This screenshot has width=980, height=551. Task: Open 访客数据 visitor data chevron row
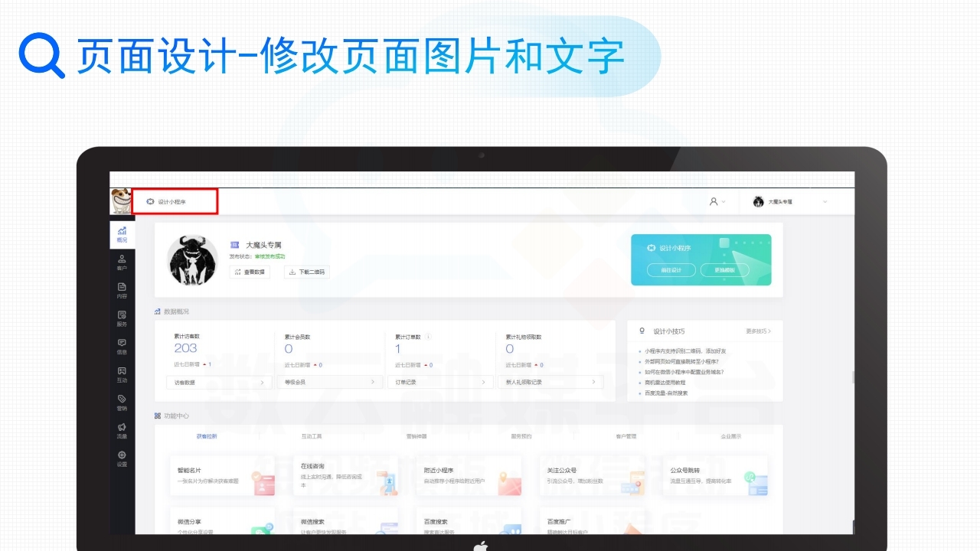tap(219, 382)
